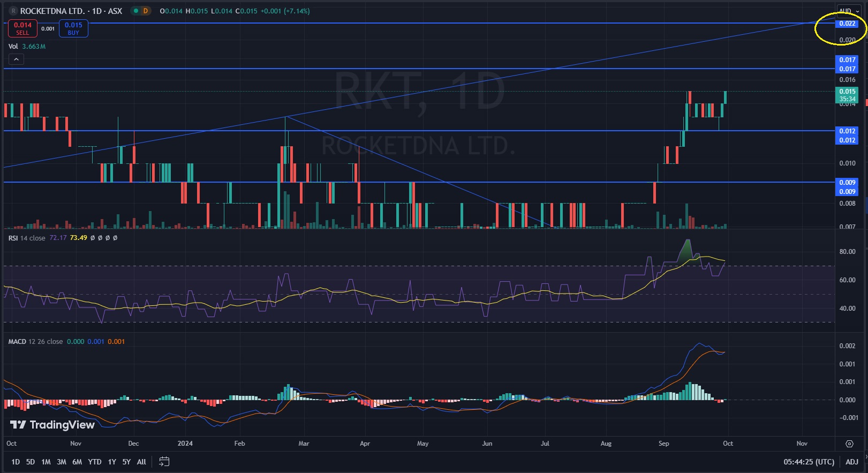Click the +0.001 (+7.14%) change value
The height and width of the screenshot is (473, 868).
(285, 11)
